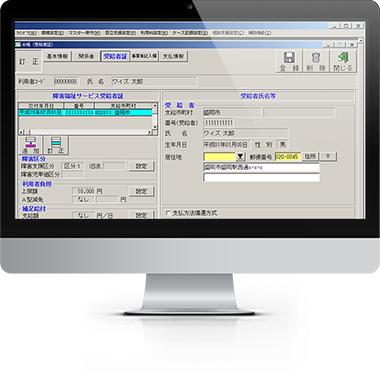Click the 住所 address lookup button
Image resolution: width=380 pixels, height=372 pixels.
[x=310, y=156]
